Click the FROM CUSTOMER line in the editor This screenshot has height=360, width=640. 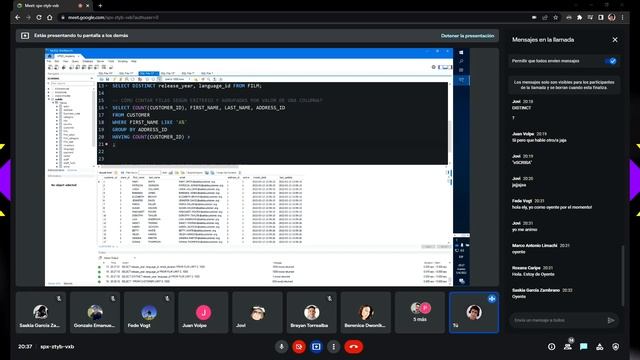[x=131, y=115]
